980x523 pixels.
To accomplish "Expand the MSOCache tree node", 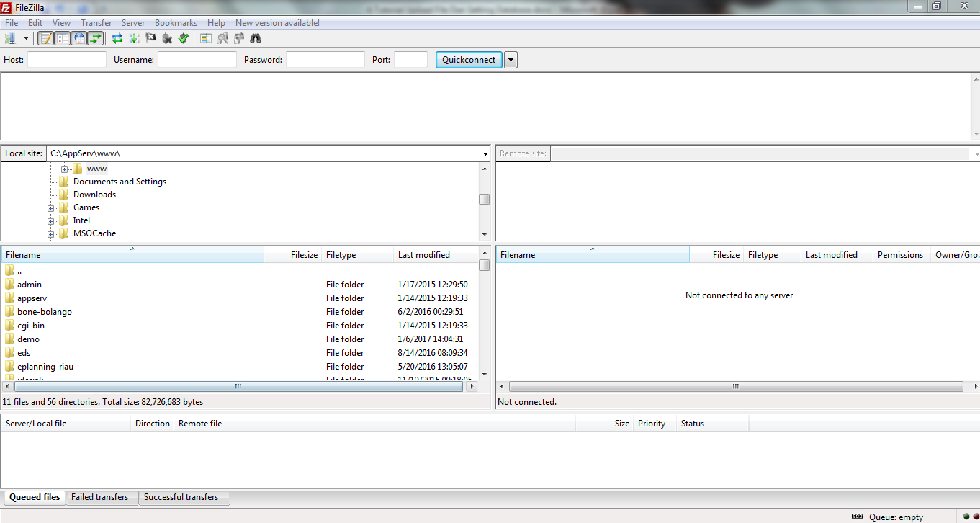I will click(x=51, y=233).
